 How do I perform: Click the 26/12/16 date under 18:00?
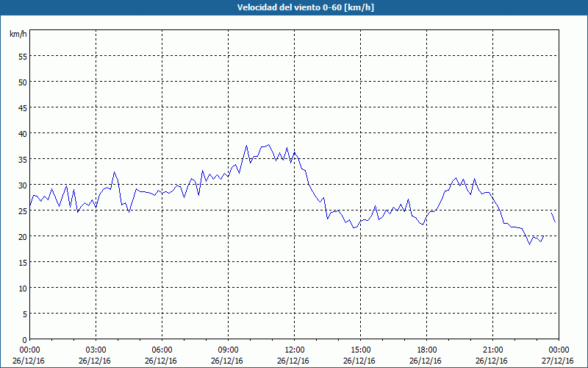coord(426,361)
